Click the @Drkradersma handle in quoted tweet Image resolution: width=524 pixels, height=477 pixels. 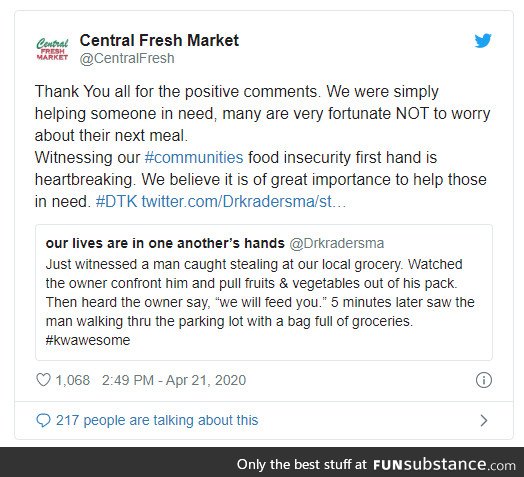point(337,243)
